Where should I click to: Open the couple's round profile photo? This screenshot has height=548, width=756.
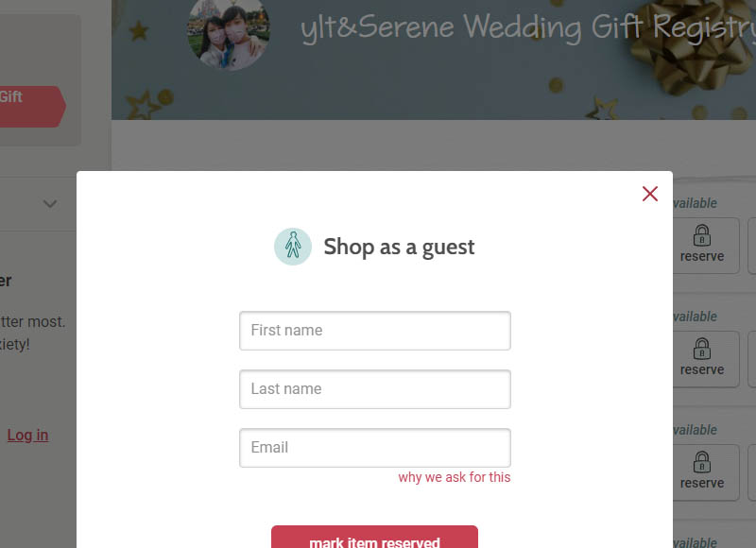point(229,33)
